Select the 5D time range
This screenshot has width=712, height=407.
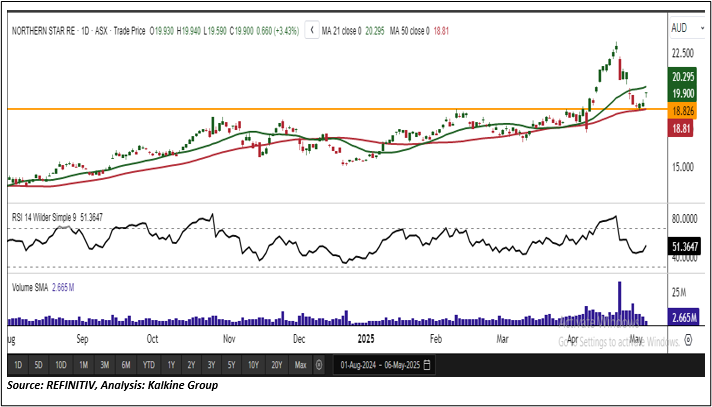(x=39, y=365)
